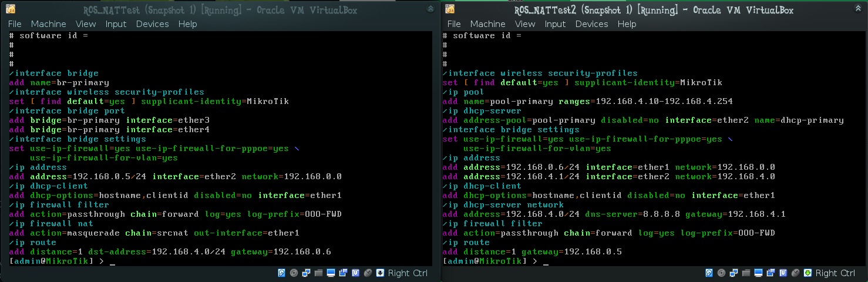Open Devices menu in ROS_NATTest2 window
868x282 pixels.
click(x=591, y=24)
